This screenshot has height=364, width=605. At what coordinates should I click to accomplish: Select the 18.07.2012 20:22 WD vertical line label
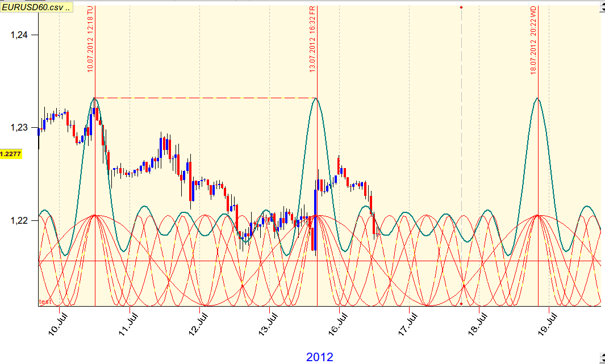point(533,40)
